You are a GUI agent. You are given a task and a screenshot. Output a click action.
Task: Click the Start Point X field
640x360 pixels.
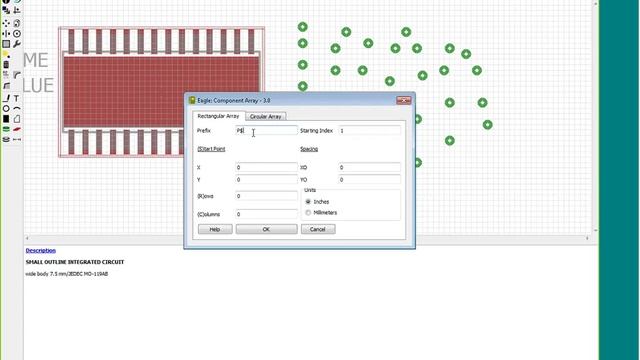pyautogui.click(x=266, y=167)
